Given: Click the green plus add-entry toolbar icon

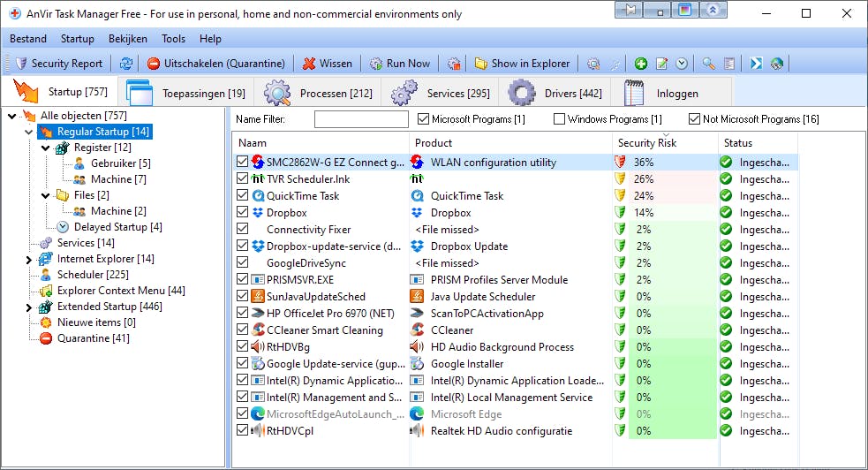Looking at the screenshot, I should (x=641, y=64).
